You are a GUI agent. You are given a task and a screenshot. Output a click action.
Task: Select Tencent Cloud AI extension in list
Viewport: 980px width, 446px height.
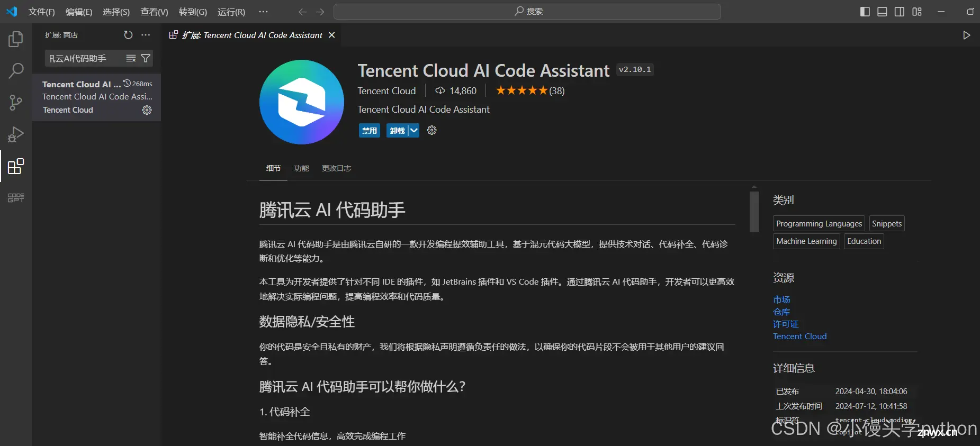pyautogui.click(x=96, y=97)
